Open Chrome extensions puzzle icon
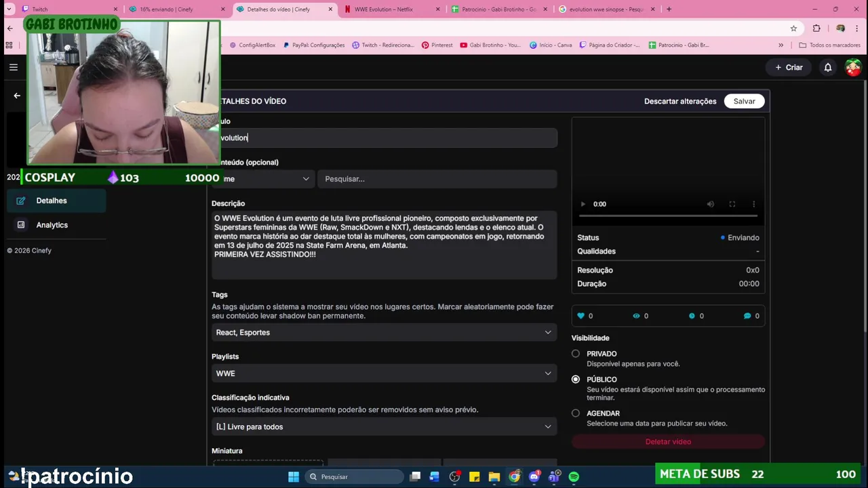Image resolution: width=868 pixels, height=488 pixels. 816,28
